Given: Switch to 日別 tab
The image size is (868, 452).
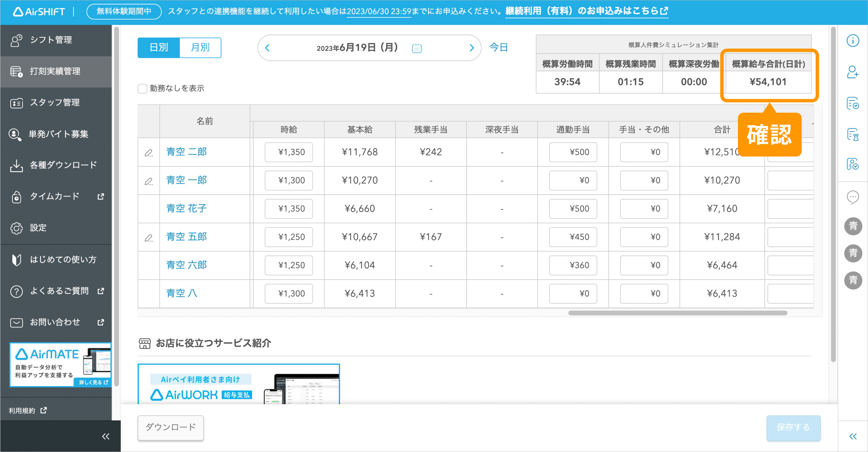Looking at the screenshot, I should coord(159,48).
